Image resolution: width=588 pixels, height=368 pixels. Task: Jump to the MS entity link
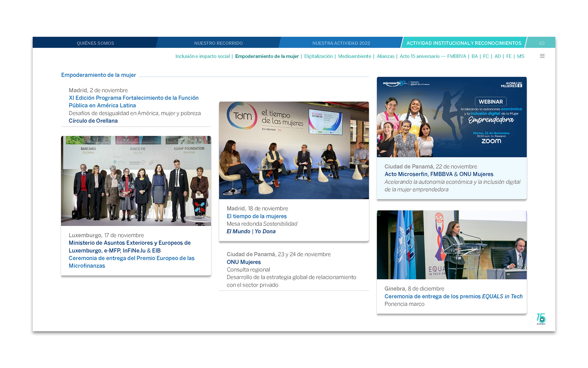(x=520, y=56)
